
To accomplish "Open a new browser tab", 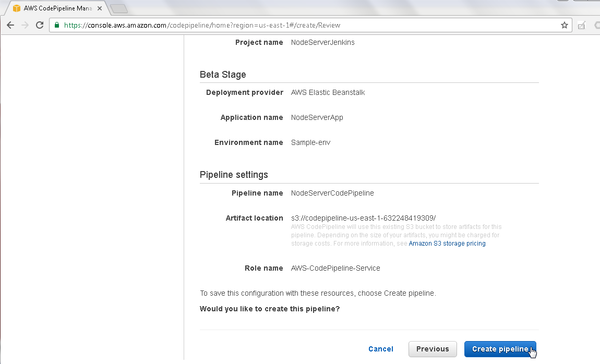I will tap(119, 8).
